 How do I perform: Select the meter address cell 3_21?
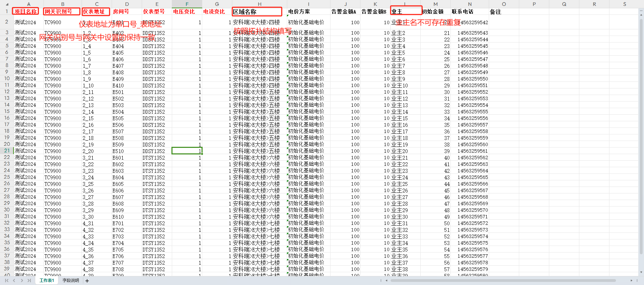pos(96,158)
